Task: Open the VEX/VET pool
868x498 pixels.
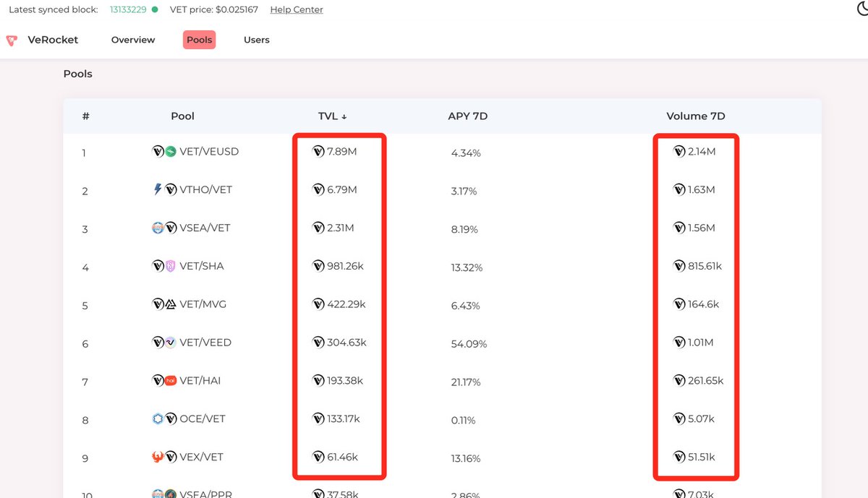Action: 201,457
